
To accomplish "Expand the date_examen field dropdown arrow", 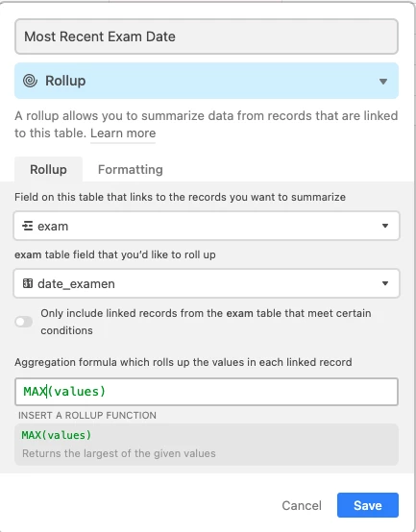I will click(x=385, y=283).
